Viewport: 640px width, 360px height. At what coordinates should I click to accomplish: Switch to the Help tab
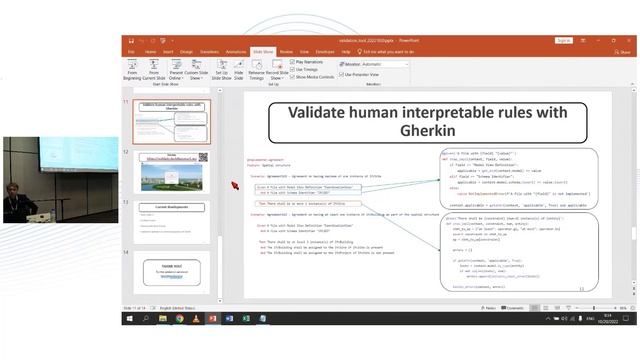tap(346, 52)
